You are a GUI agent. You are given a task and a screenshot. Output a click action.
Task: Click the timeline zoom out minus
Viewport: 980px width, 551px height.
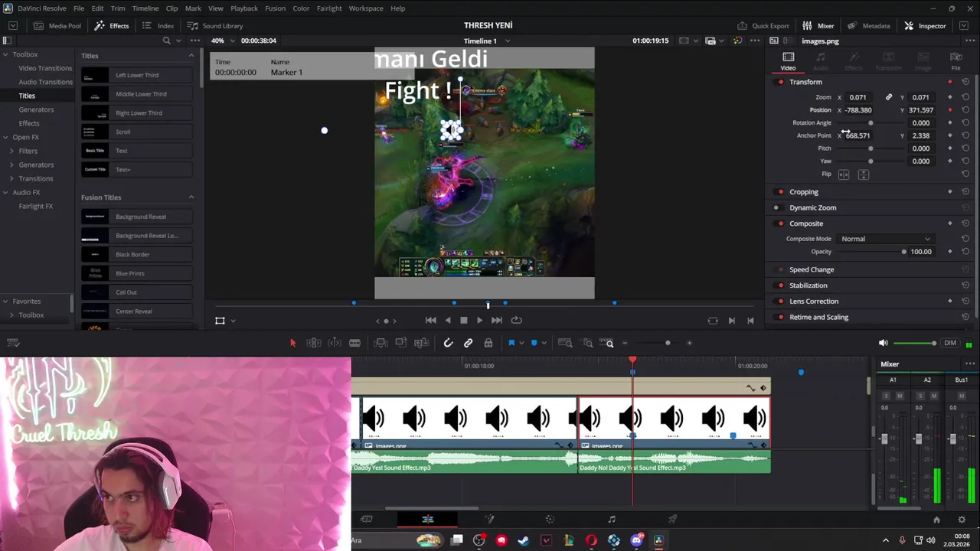[625, 343]
